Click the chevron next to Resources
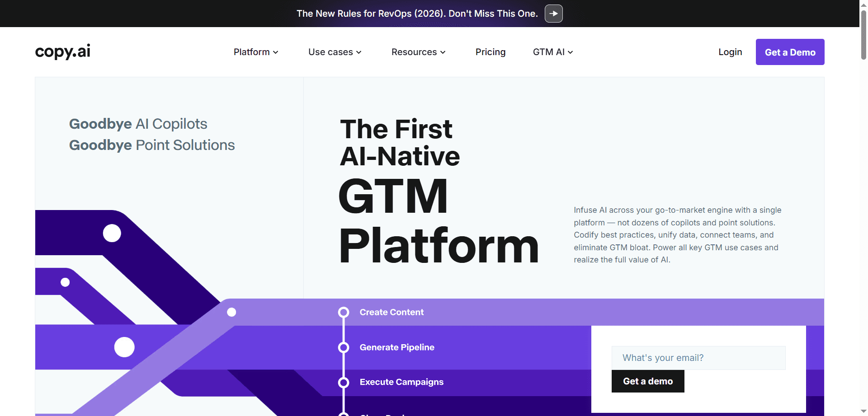This screenshot has height=416, width=868. coord(443,52)
